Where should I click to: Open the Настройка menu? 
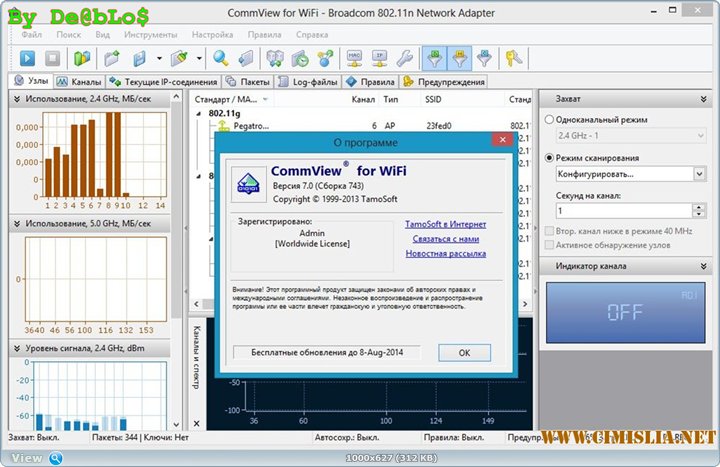coord(212,34)
